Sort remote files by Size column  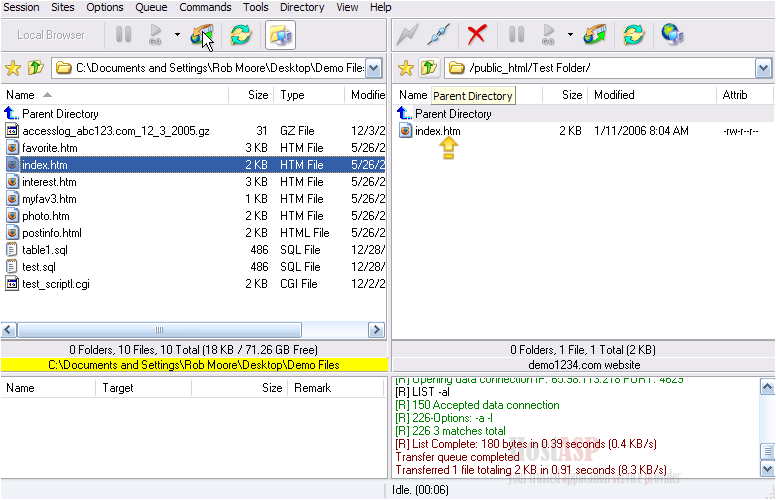tap(565, 95)
